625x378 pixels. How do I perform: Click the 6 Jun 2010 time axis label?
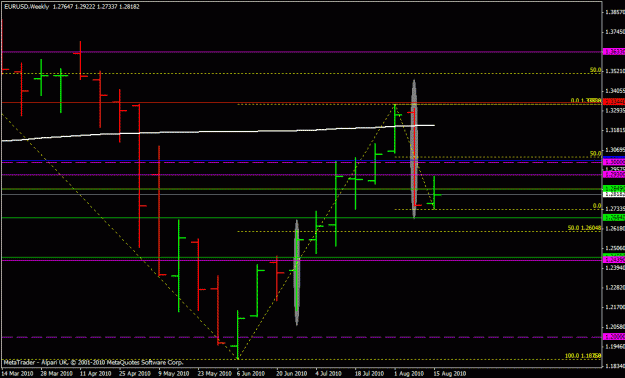[x=252, y=374]
